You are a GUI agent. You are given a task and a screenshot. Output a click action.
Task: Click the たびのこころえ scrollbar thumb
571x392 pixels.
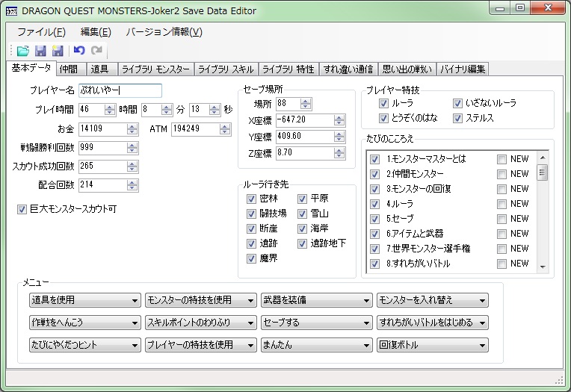(543, 172)
